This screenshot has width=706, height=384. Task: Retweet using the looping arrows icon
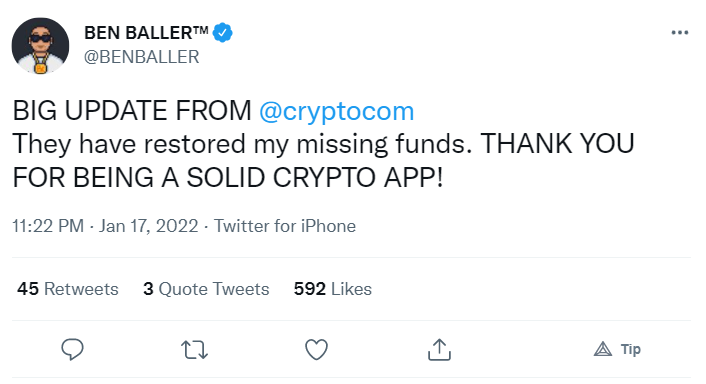pos(195,350)
